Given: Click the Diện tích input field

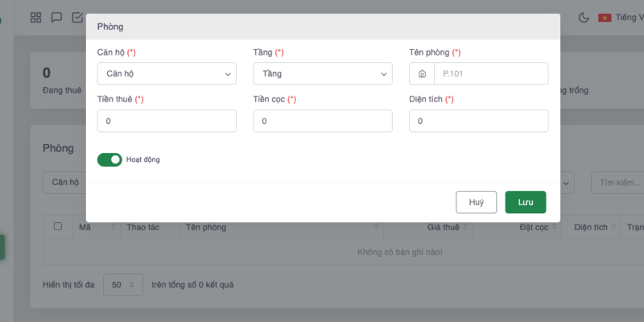Looking at the screenshot, I should tap(479, 121).
